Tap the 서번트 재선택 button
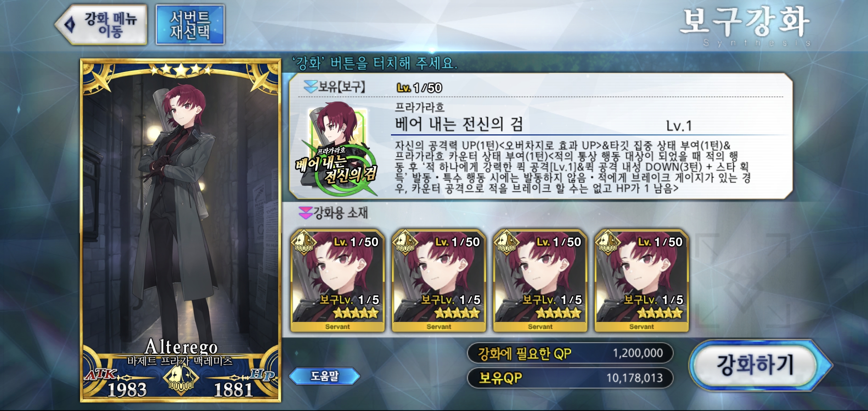 [190, 25]
